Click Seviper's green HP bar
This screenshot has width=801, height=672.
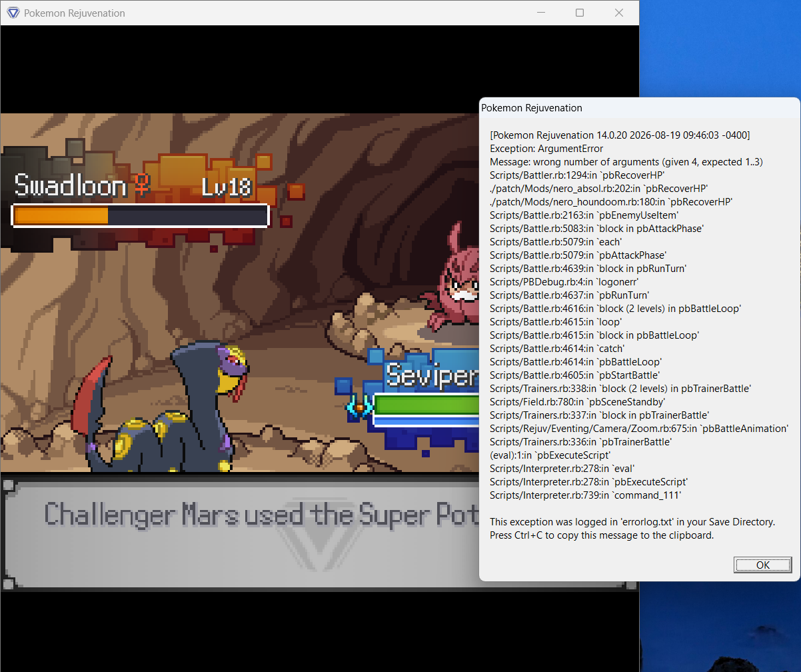(x=427, y=404)
